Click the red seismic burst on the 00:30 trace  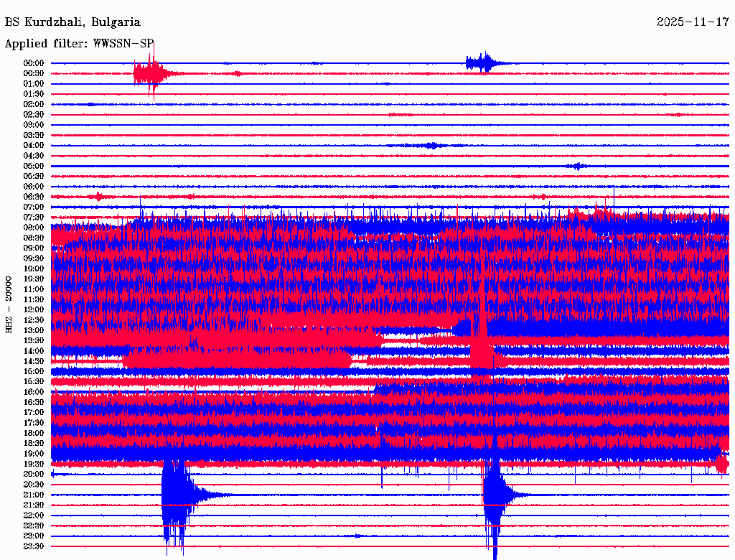(x=152, y=74)
